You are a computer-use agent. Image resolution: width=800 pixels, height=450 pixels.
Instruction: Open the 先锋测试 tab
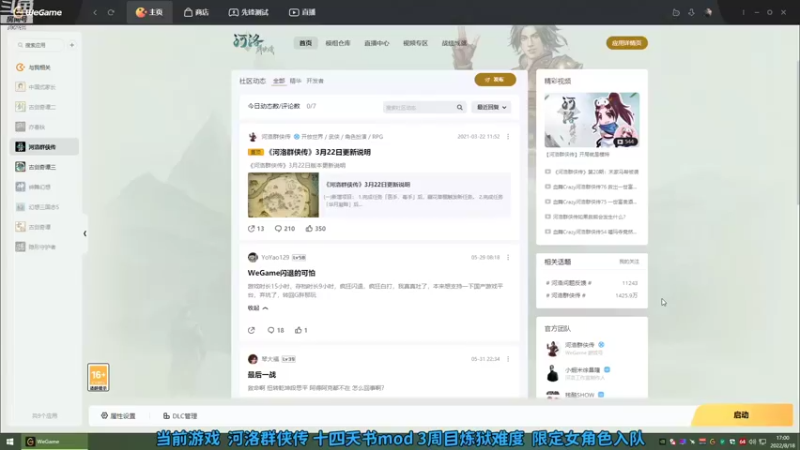[x=248, y=12]
